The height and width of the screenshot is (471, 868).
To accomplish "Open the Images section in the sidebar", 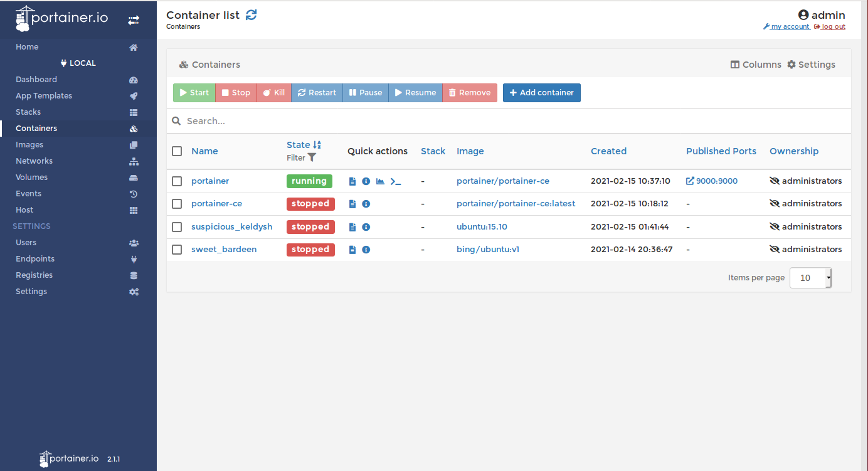I will [x=30, y=144].
